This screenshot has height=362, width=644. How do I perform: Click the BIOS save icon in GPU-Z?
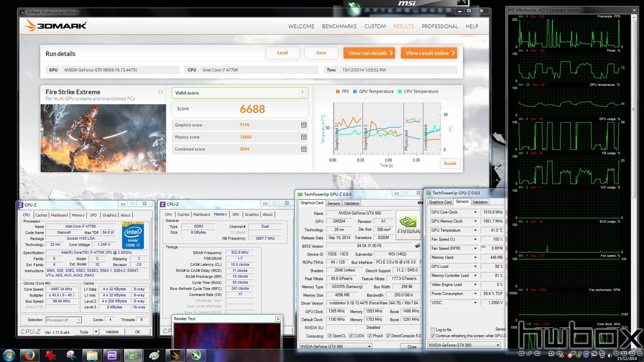[x=417, y=246]
